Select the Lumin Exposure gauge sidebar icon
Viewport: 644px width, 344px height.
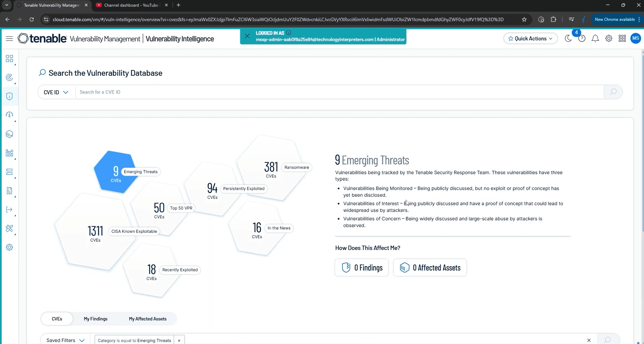(10, 115)
